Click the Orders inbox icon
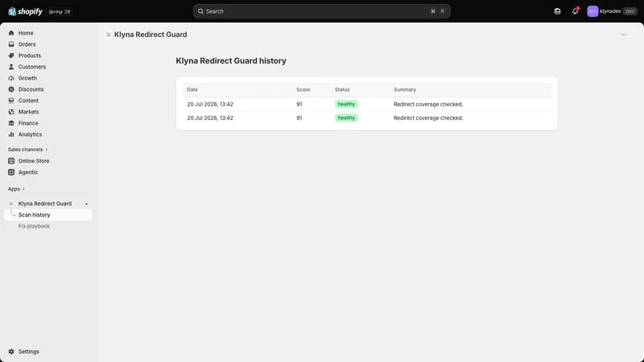This screenshot has width=644, height=362. click(11, 44)
